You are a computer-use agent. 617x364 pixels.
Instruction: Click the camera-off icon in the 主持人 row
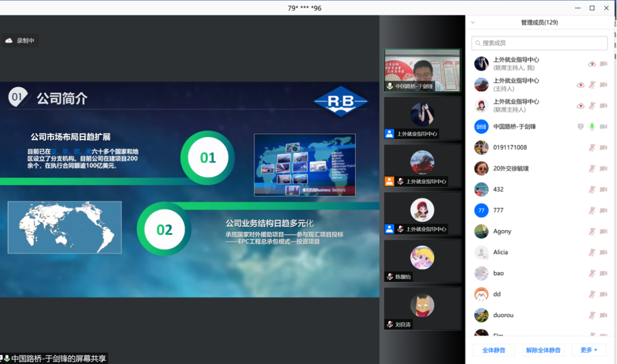(603, 85)
